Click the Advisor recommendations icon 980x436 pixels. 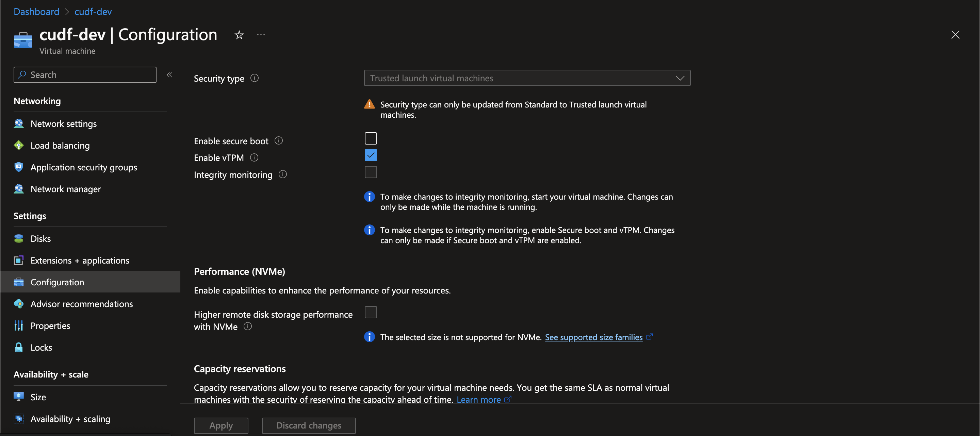coord(19,304)
